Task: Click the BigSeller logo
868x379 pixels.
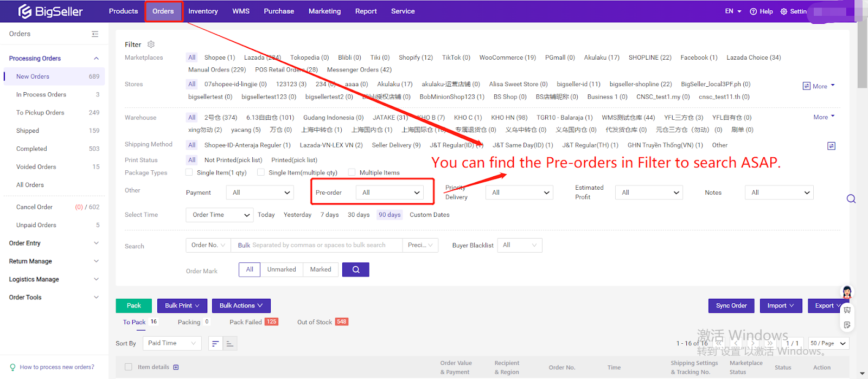Action: point(50,11)
